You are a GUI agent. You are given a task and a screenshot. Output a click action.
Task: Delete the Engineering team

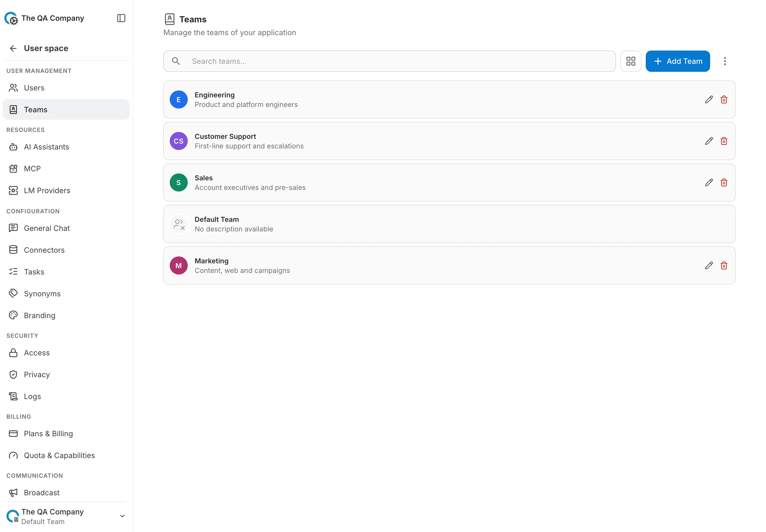(x=724, y=100)
